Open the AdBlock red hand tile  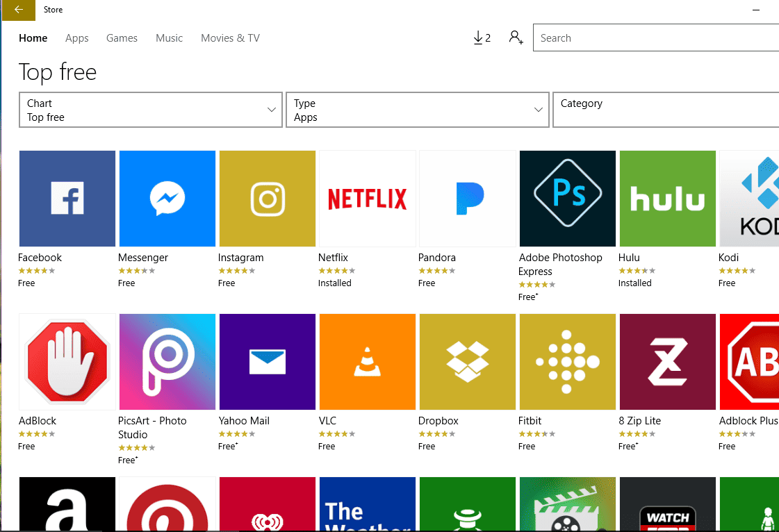(x=67, y=362)
